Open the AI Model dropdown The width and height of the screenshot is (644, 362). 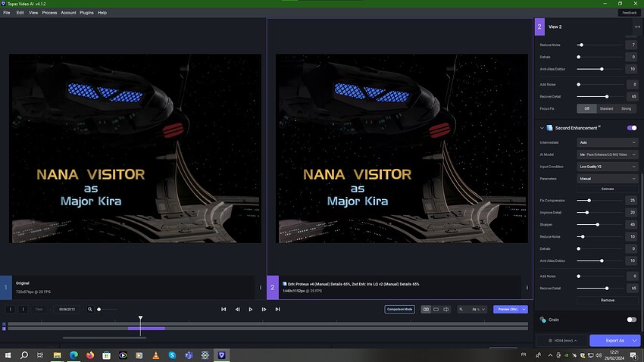point(608,154)
